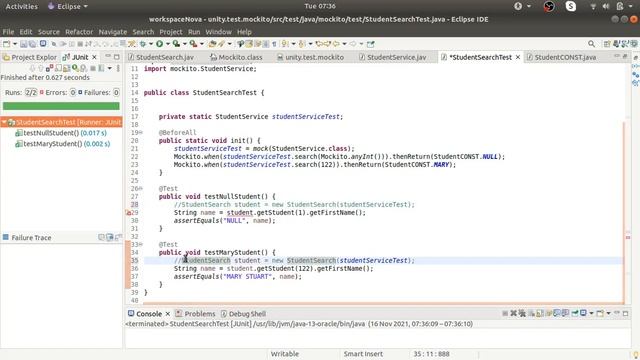Click the Display Selected Console monitor icon
Viewport: 640px width, 360px height.
(x=583, y=313)
